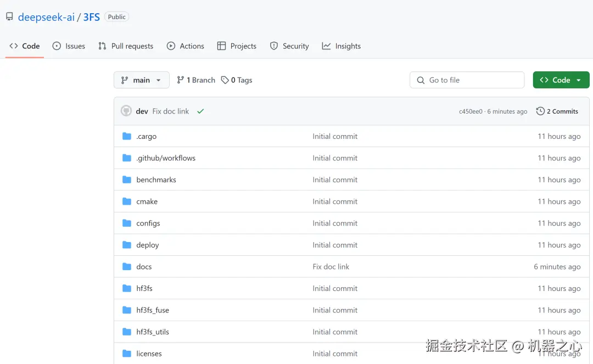Viewport: 593px width, 364px height.
Task: Click the folder icon for licenses
Action: 127,354
